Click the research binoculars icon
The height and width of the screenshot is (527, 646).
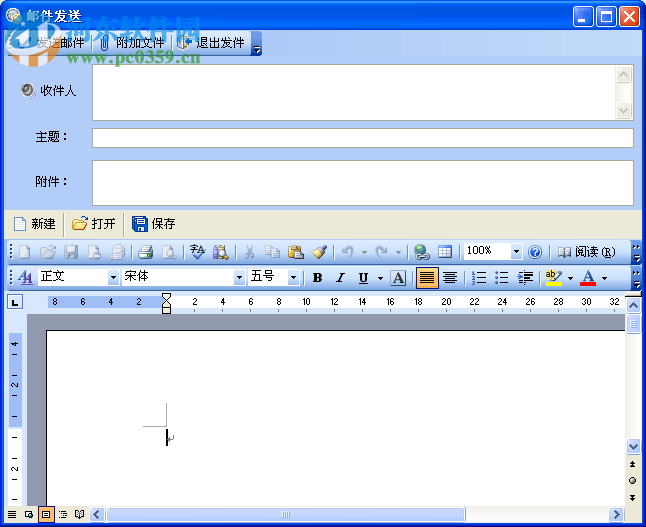[x=220, y=252]
